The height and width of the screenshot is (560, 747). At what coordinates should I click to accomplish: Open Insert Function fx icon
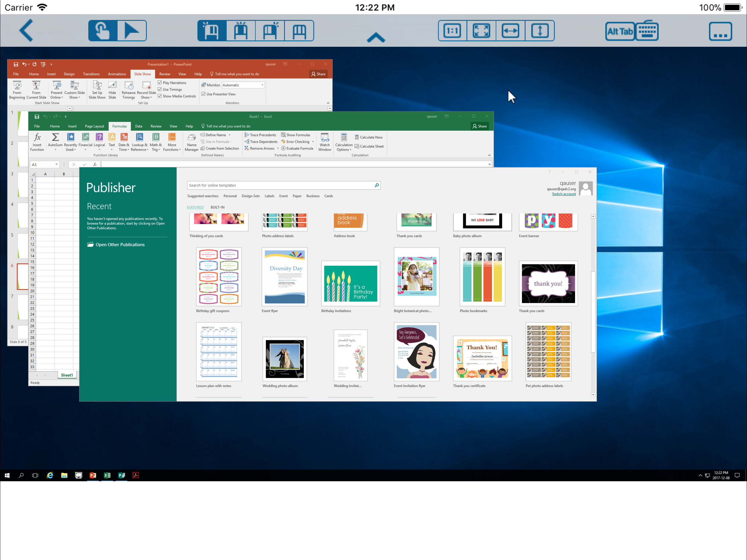point(37,137)
